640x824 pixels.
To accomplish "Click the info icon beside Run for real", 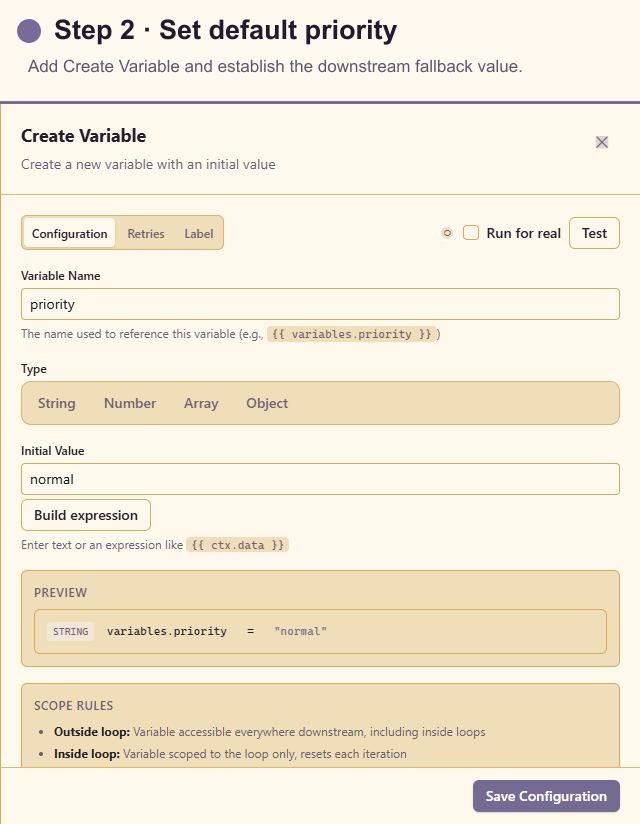I will [447, 233].
